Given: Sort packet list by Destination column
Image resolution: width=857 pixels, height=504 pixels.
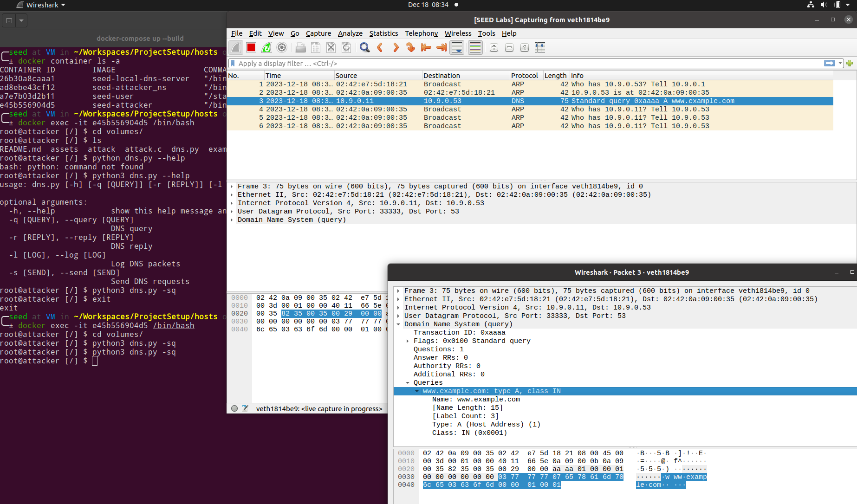Looking at the screenshot, I should pos(466,75).
